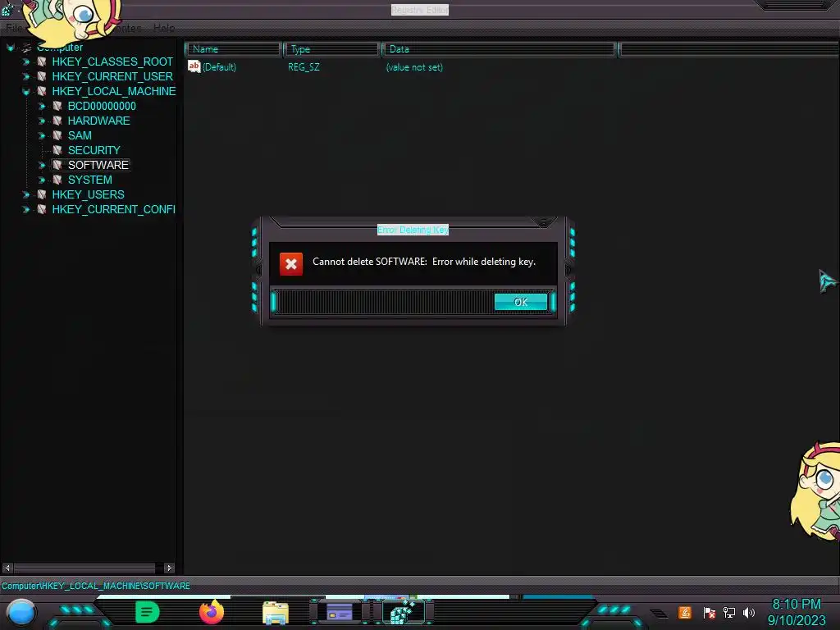
Task: Expand HKEY_CLASSES_ROOT node
Action: (25, 62)
